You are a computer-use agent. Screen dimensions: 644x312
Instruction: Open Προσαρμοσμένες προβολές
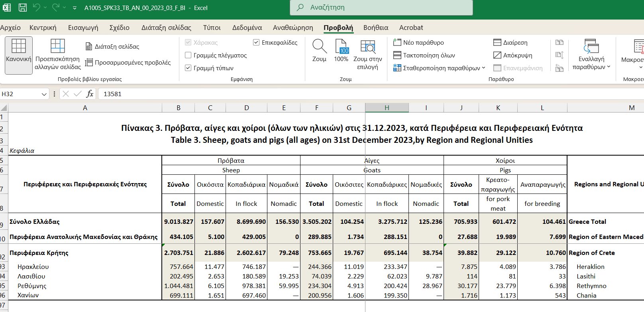(128, 63)
